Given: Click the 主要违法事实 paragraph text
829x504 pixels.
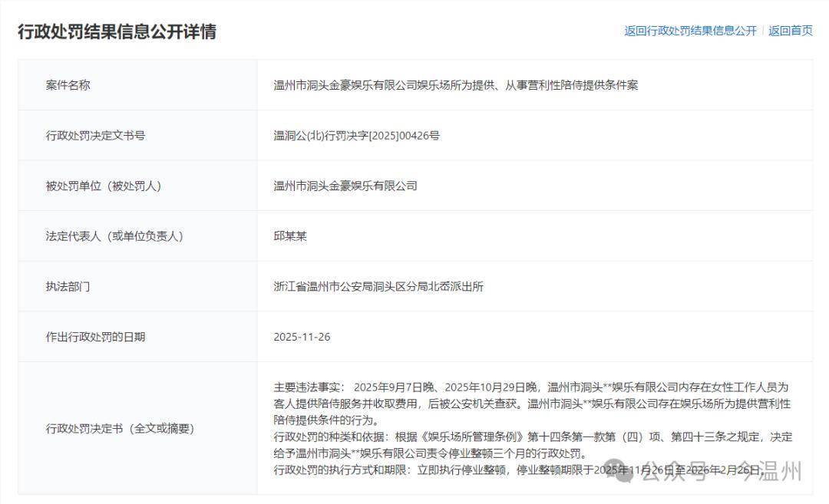Looking at the screenshot, I should coord(531,404).
